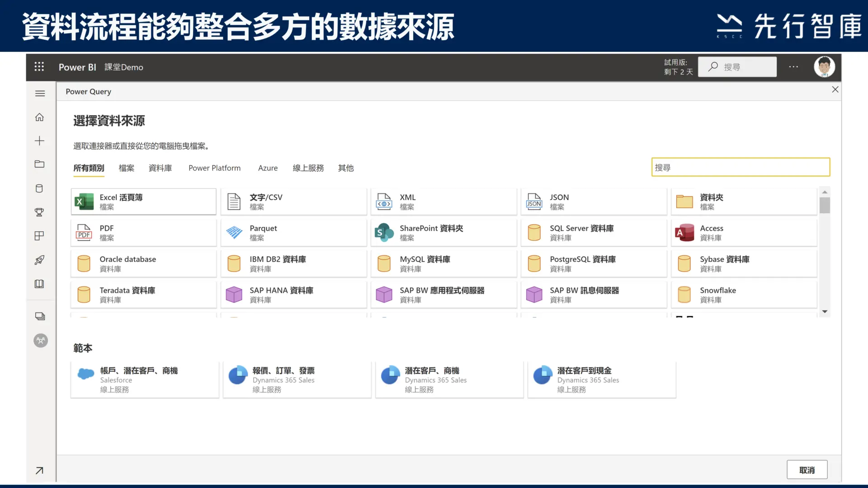
Task: Select the PostgreSQL 資料庫 connector
Action: (594, 263)
